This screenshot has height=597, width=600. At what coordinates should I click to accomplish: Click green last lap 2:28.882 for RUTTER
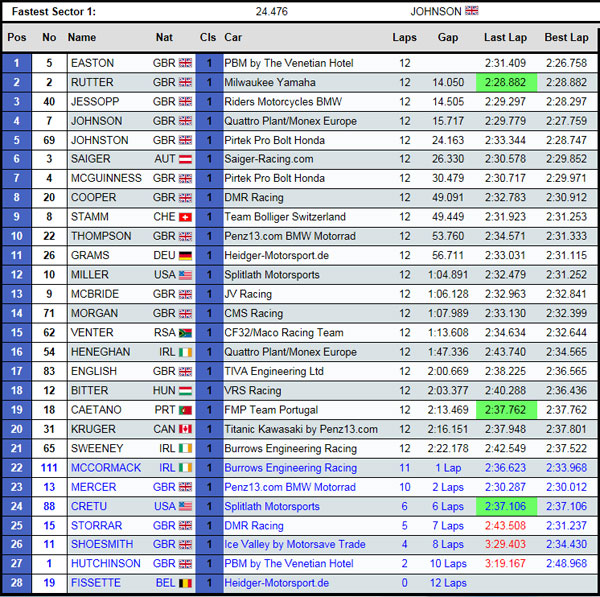[x=506, y=82]
